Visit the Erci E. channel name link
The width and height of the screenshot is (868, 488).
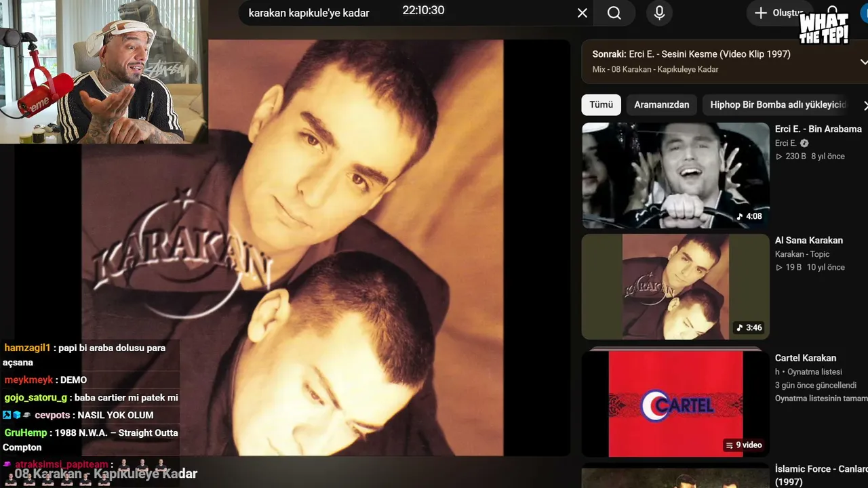(x=786, y=143)
